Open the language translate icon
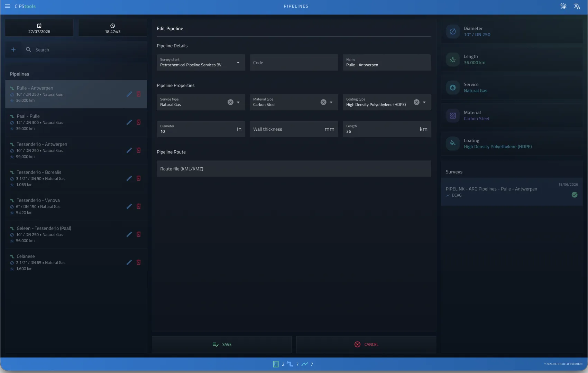 coord(577,6)
